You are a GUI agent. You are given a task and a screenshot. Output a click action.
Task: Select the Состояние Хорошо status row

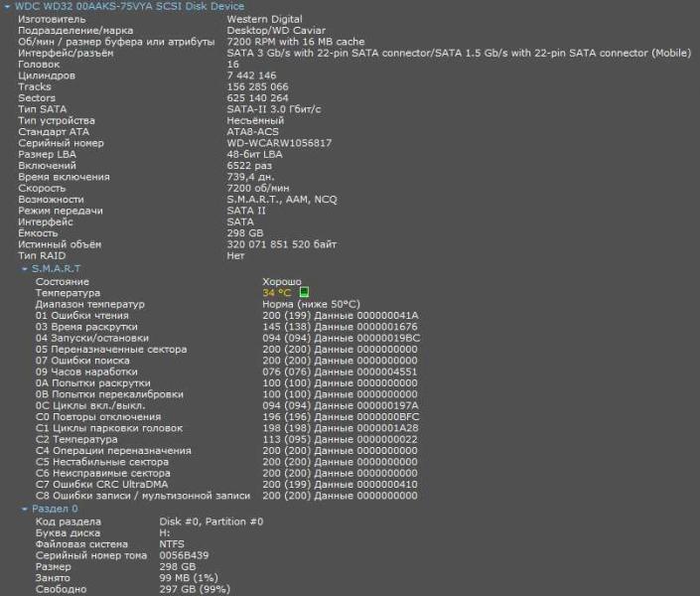coord(63,282)
